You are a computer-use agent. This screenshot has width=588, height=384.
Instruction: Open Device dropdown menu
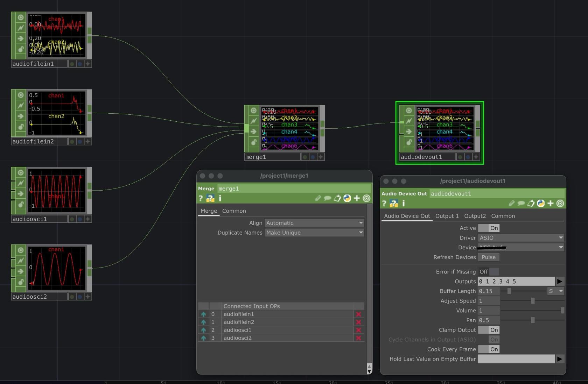click(x=521, y=247)
